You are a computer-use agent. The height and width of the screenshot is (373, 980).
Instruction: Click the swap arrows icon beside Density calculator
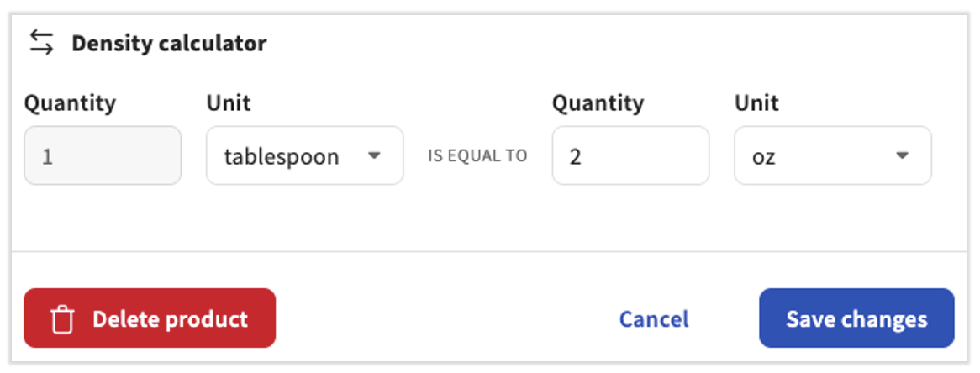pyautogui.click(x=41, y=43)
